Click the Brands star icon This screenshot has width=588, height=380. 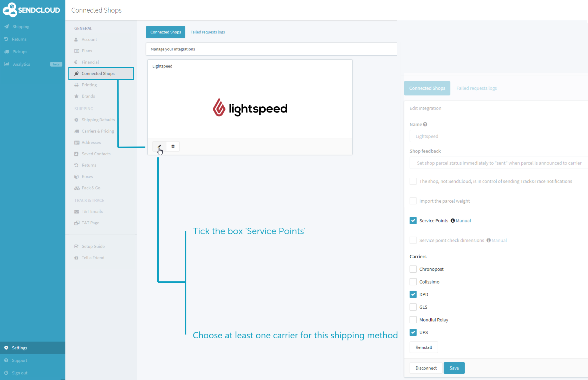[77, 96]
